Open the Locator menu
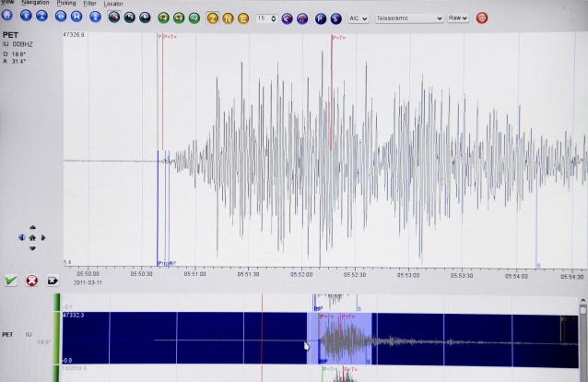The height and width of the screenshot is (382, 588). pos(113,4)
